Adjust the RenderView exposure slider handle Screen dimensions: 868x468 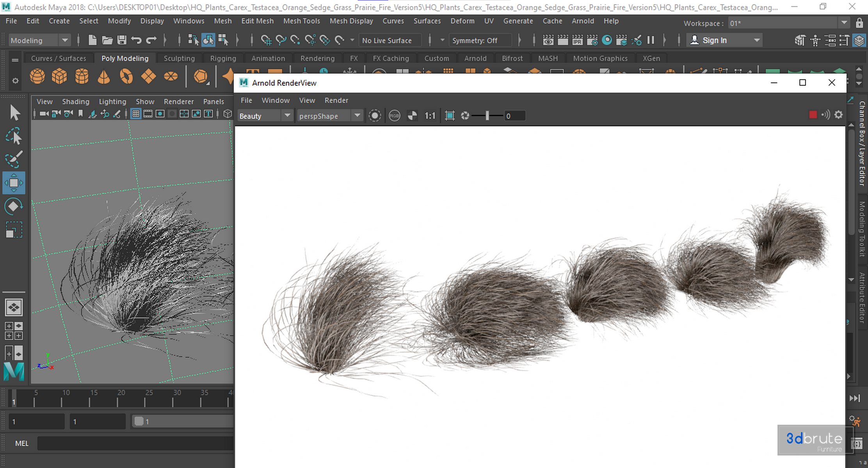(x=487, y=116)
